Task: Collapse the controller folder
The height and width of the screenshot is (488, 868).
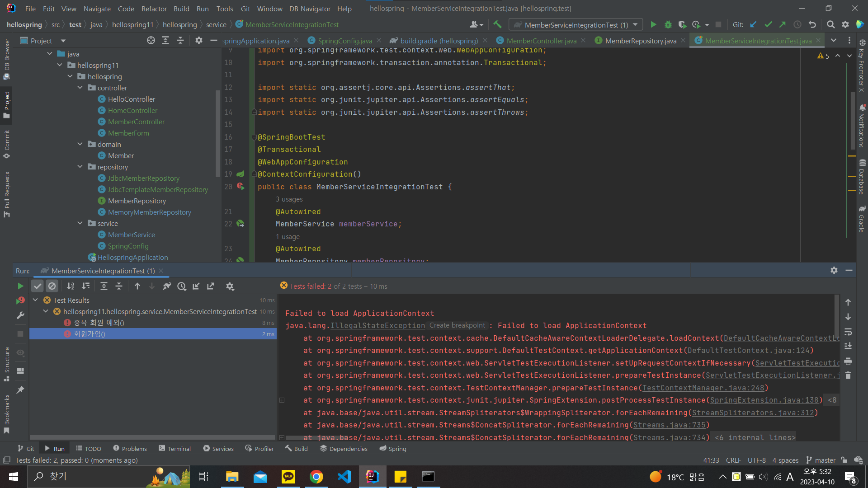Action: [80, 88]
